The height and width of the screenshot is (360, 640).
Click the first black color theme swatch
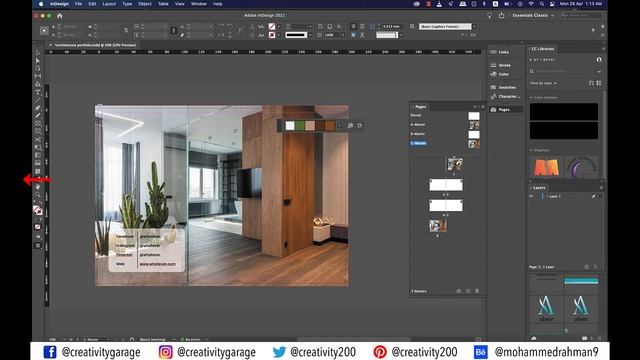click(x=564, y=111)
